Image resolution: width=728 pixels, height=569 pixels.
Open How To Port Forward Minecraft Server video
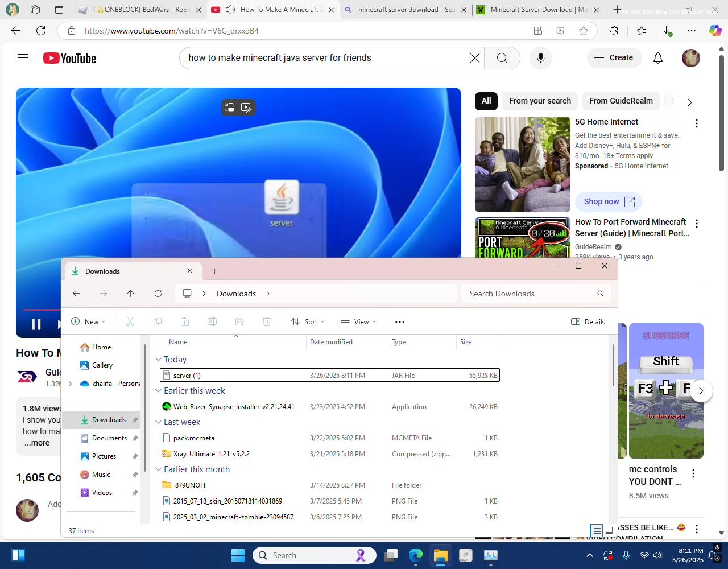[631, 228]
